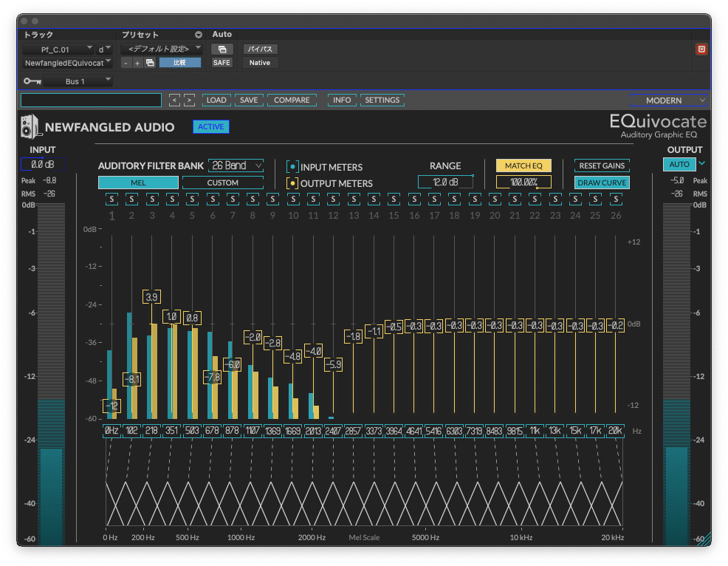Image resolution: width=728 pixels, height=566 pixels.
Task: Click the Match EQ 100.00% field
Action: point(523,183)
